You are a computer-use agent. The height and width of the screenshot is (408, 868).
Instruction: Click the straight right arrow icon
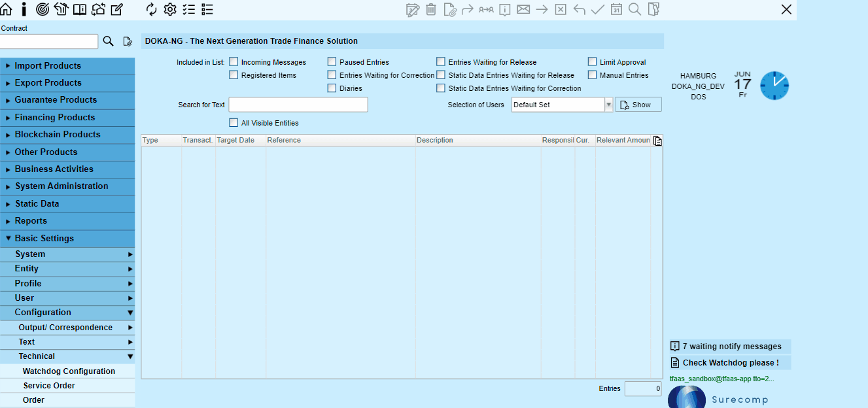[x=542, y=9]
